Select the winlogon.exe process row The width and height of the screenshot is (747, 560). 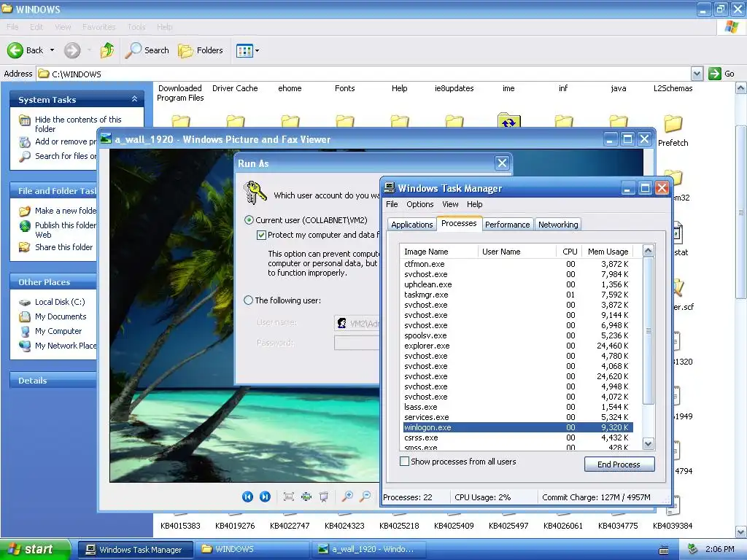coord(518,427)
